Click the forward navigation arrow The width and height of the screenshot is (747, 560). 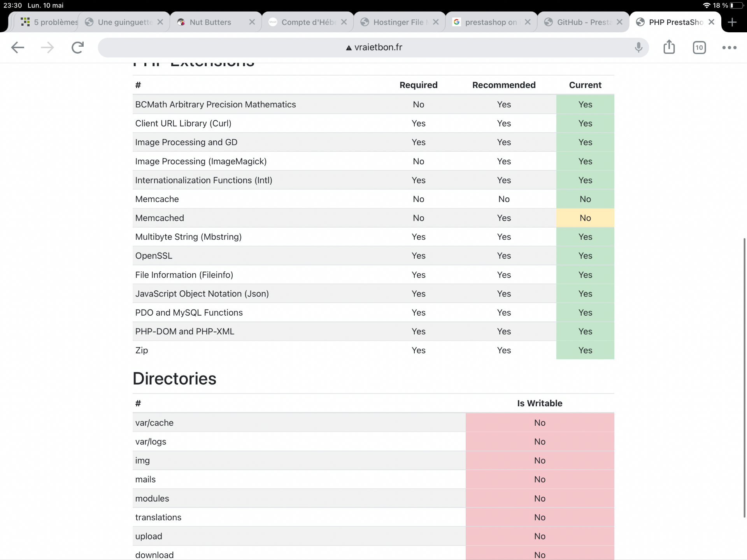pos(47,47)
